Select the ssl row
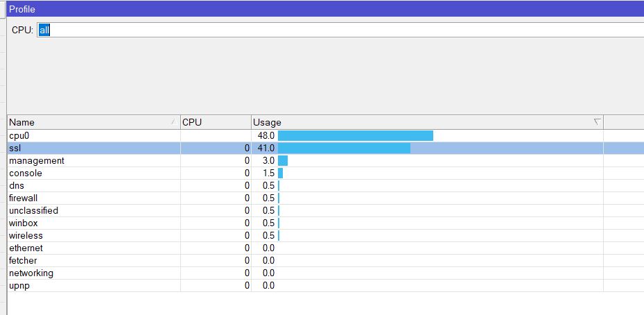The image size is (644, 315). click(x=326, y=148)
